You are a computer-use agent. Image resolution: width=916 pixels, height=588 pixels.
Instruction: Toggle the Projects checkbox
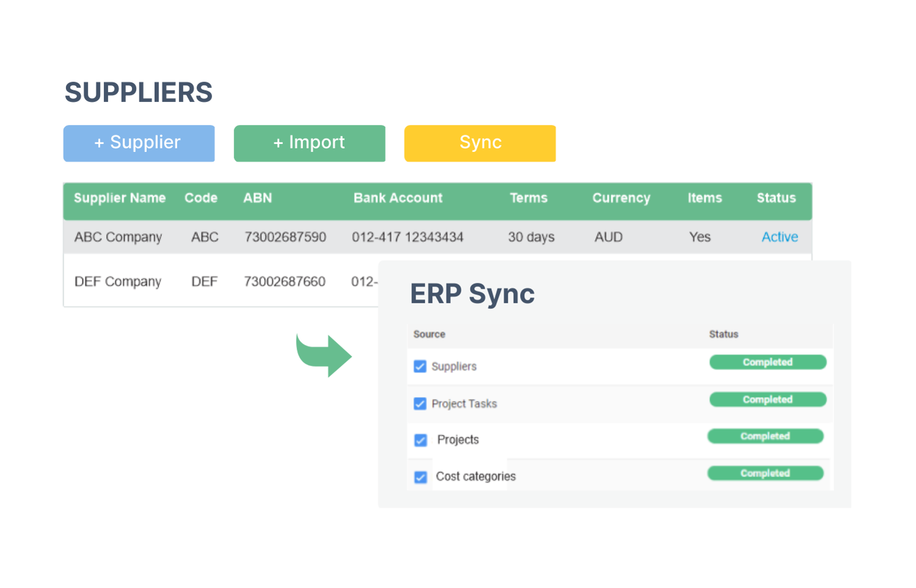pos(420,440)
